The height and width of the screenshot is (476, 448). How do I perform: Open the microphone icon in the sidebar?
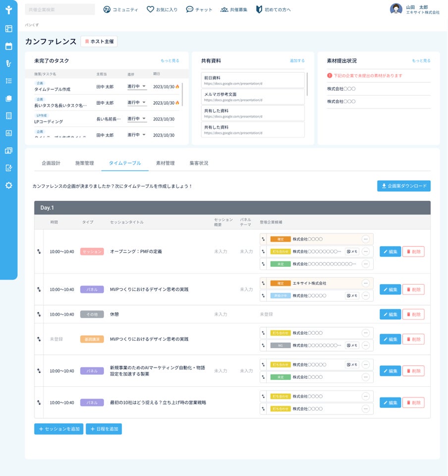coord(9,63)
